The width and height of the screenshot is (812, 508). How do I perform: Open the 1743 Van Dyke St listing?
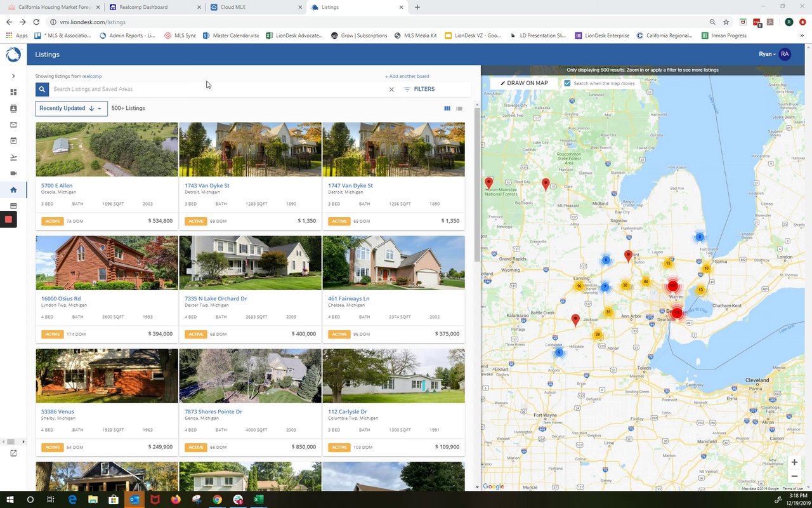click(207, 186)
